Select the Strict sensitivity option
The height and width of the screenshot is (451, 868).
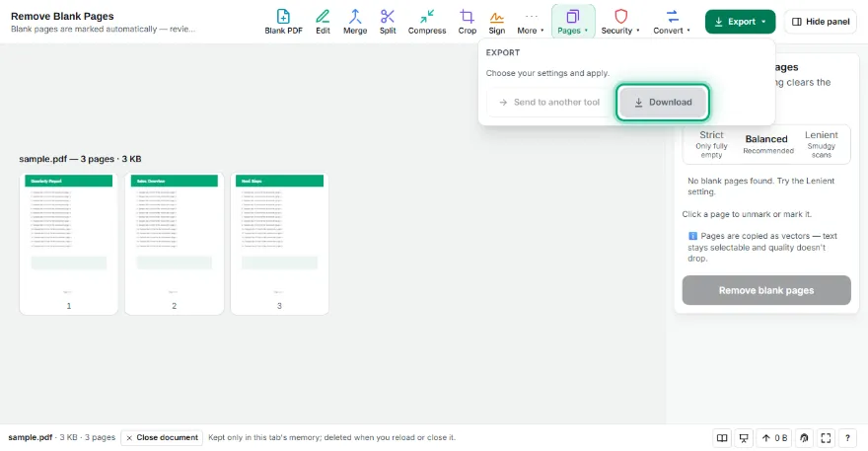711,144
